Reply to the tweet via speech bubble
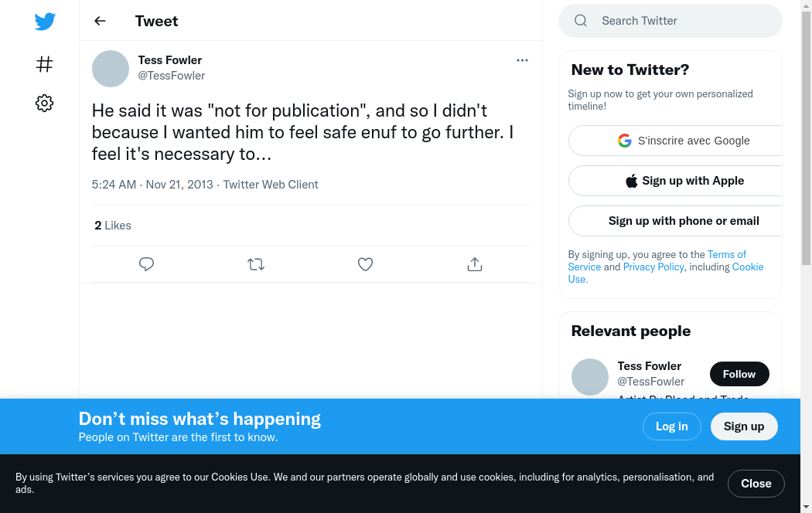This screenshot has width=812, height=513. [147, 264]
